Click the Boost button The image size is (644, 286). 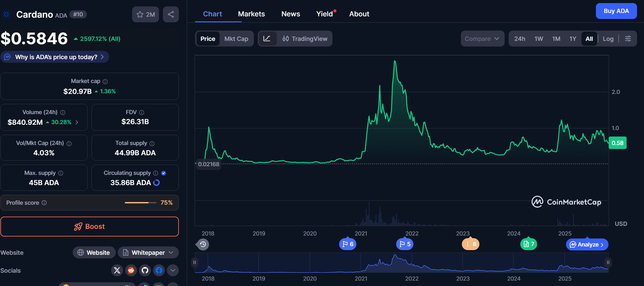tap(89, 226)
